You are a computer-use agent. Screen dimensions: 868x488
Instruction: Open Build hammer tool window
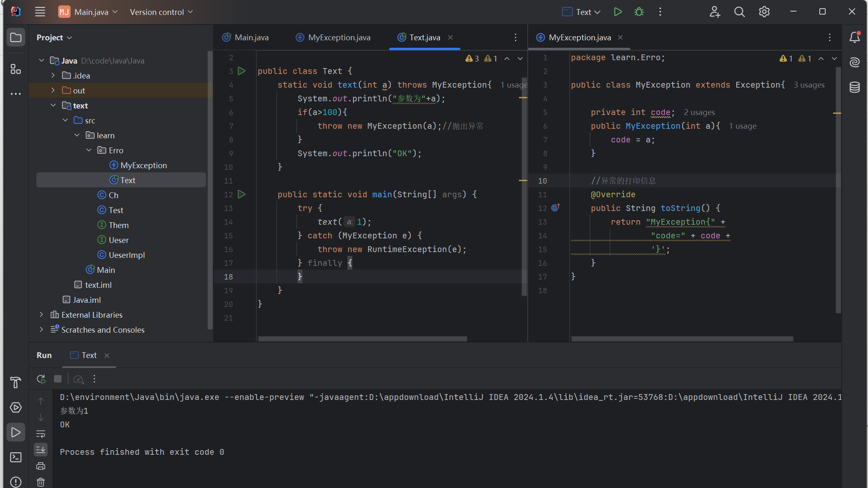[16, 383]
